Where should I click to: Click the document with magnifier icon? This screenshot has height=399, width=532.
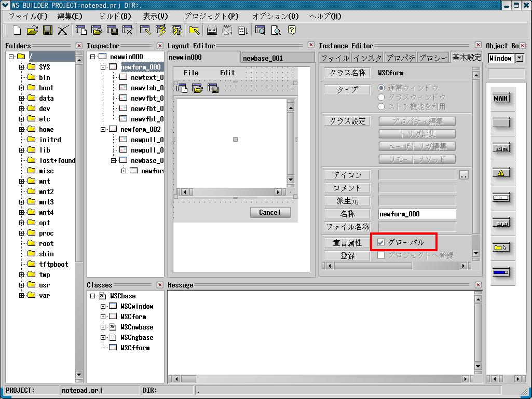point(276,31)
